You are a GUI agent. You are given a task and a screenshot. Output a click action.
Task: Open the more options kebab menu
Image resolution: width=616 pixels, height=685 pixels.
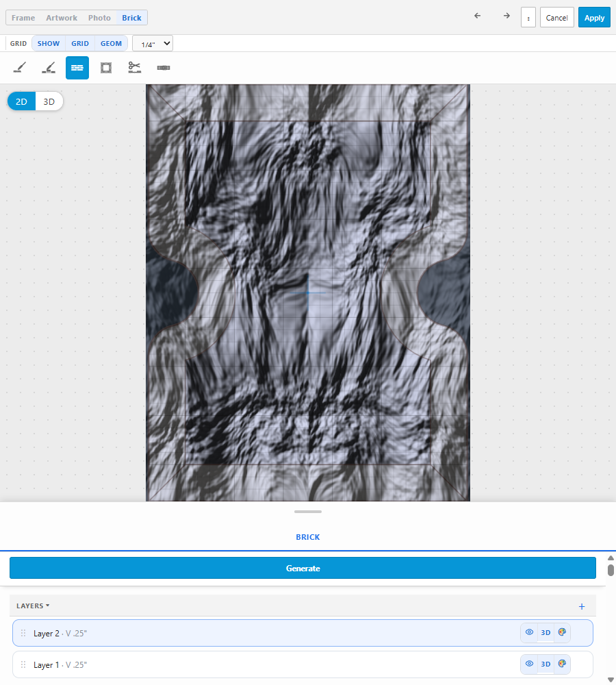coord(528,18)
